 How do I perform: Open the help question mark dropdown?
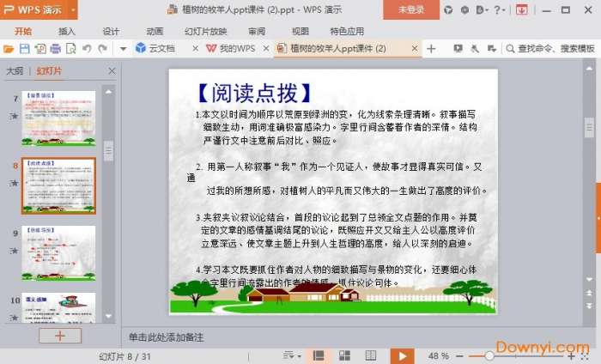click(499, 10)
